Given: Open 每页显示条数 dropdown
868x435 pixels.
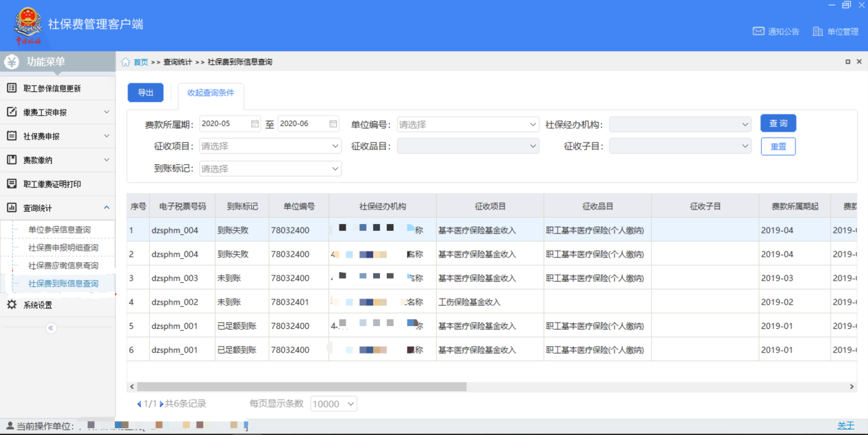Looking at the screenshot, I should pos(333,404).
